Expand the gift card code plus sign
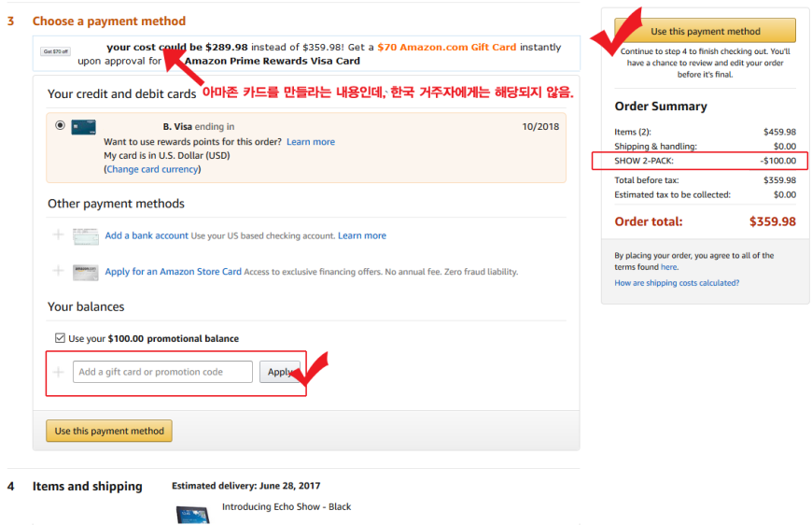Image resolution: width=812 pixels, height=525 pixels. (x=58, y=372)
